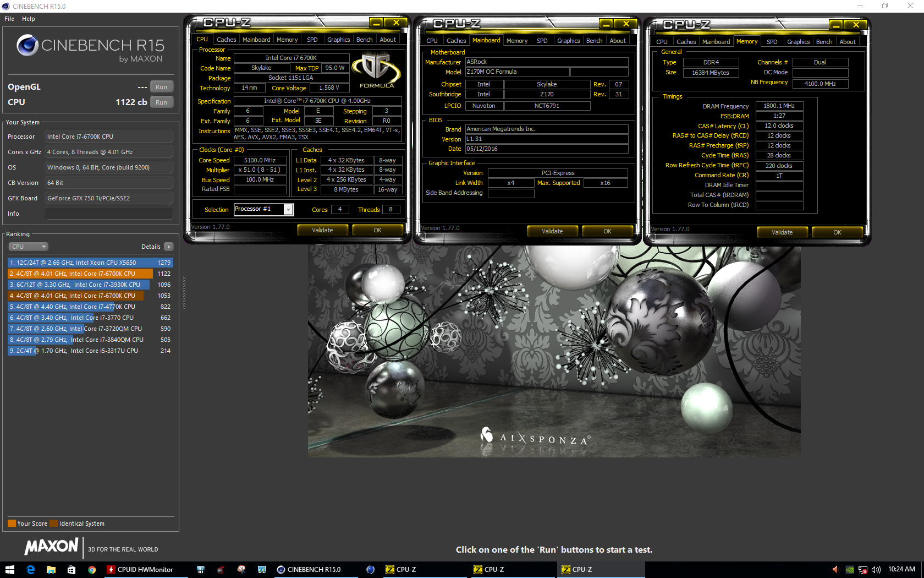Open the Windows Store taskbar icon
The height and width of the screenshot is (578, 924).
(71, 570)
